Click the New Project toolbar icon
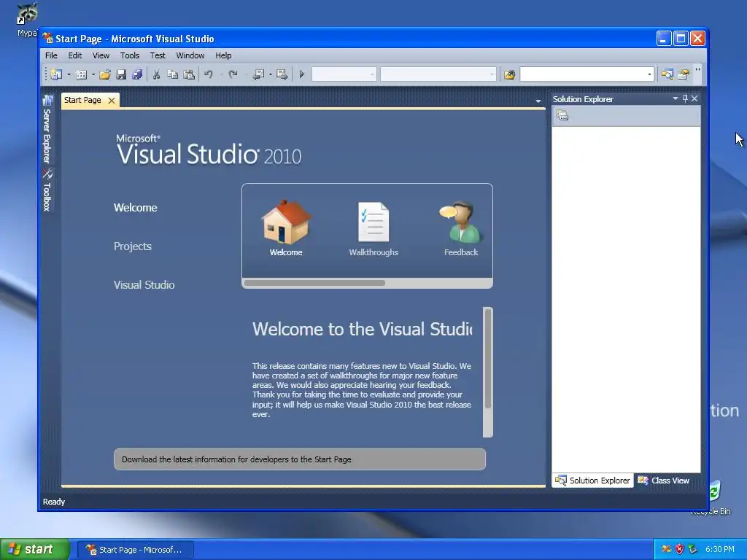This screenshot has width=747, height=560. coord(56,75)
